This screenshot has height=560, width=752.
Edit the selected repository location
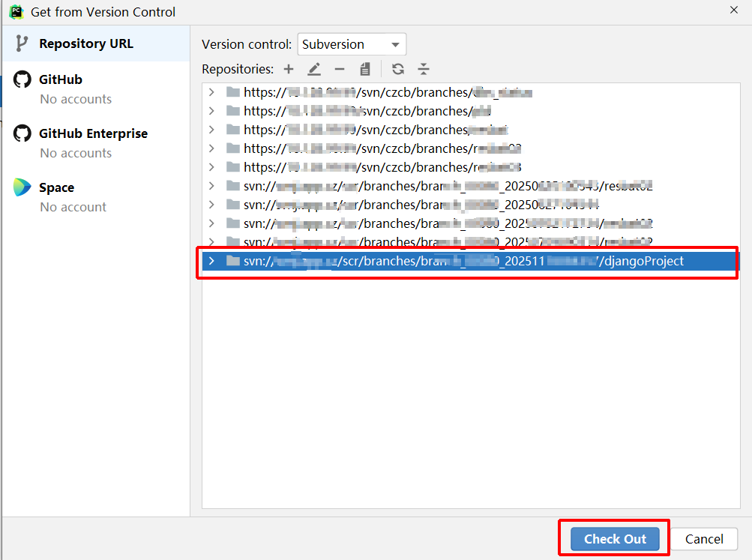click(314, 69)
